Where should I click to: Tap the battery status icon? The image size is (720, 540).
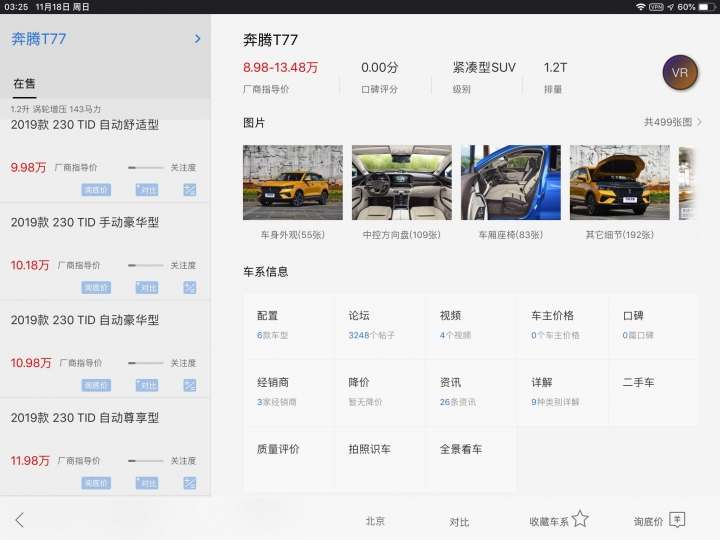coord(705,7)
